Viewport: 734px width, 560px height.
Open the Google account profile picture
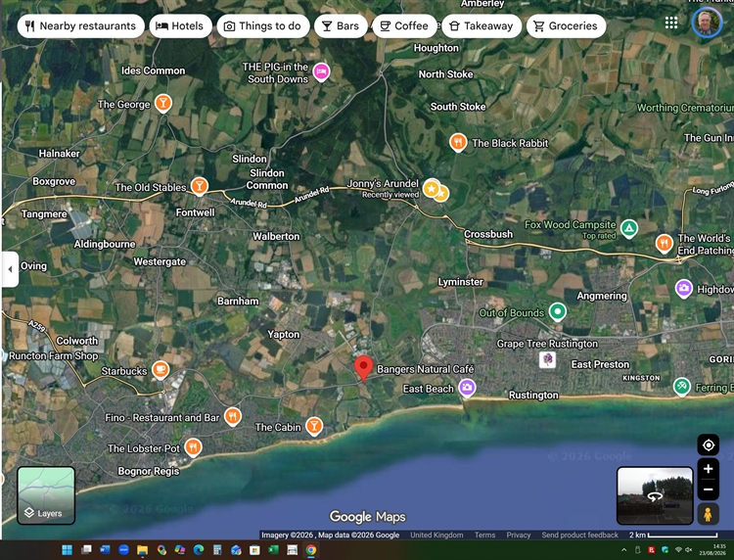click(x=707, y=22)
